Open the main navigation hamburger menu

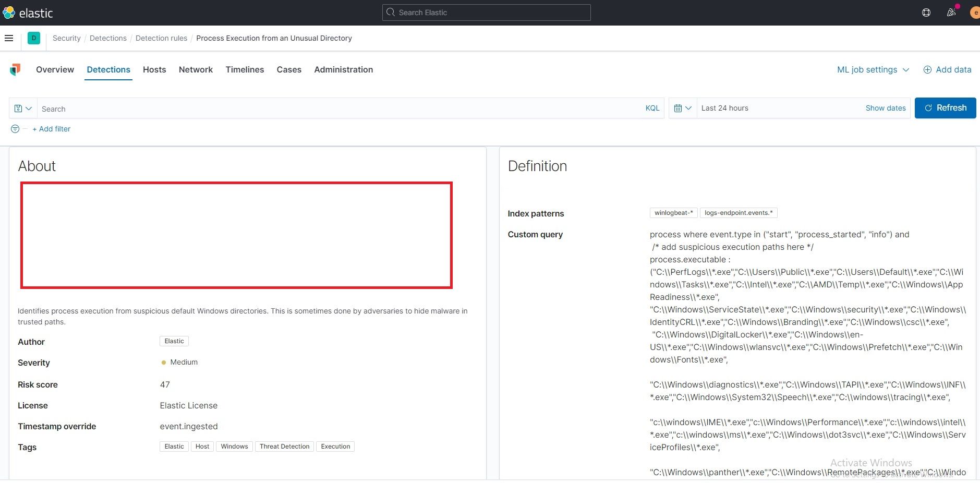(9, 38)
